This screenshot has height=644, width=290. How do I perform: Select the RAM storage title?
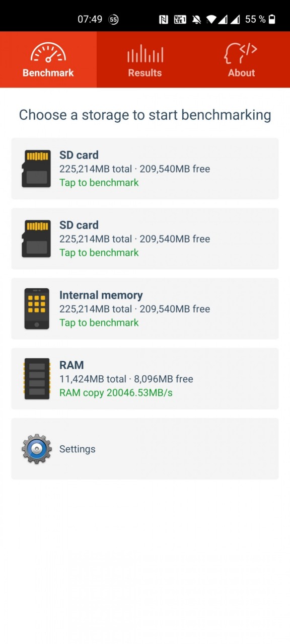[71, 365]
